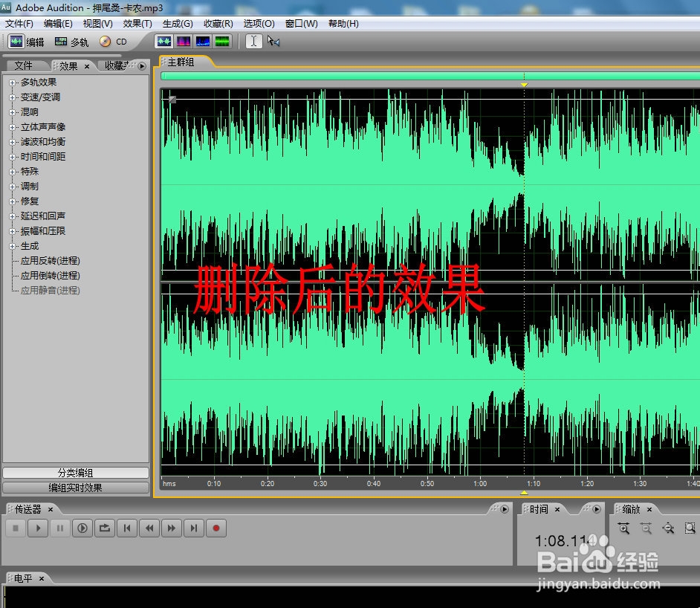Expand the 振幅和压限 effects group
This screenshot has width=700, height=608.
coord(12,231)
